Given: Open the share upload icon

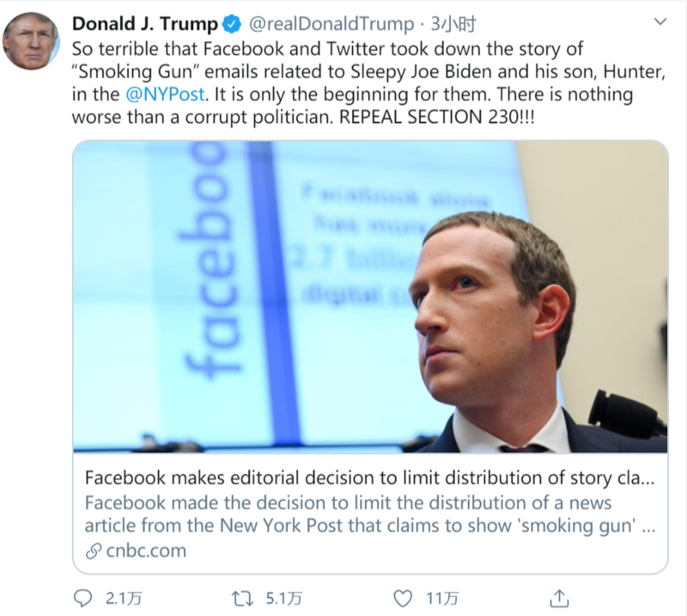Looking at the screenshot, I should 559,599.
